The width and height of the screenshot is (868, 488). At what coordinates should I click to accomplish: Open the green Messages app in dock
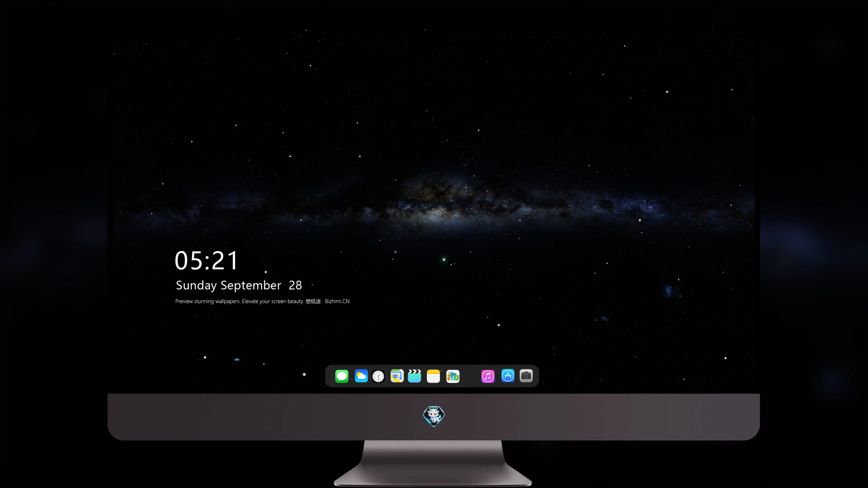(342, 376)
